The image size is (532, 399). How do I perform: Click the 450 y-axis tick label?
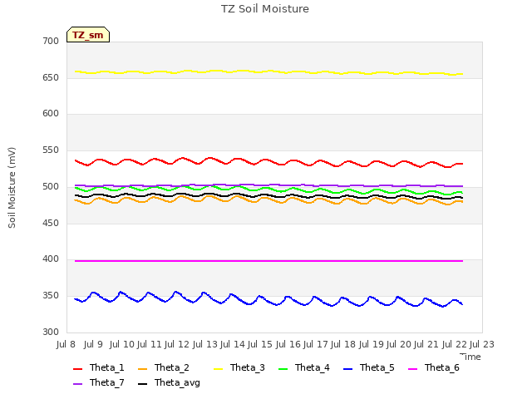51,224
